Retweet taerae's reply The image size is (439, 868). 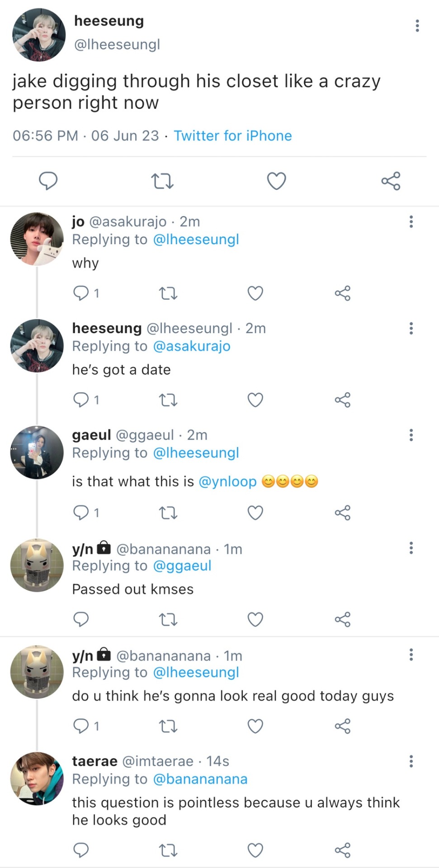point(168,850)
